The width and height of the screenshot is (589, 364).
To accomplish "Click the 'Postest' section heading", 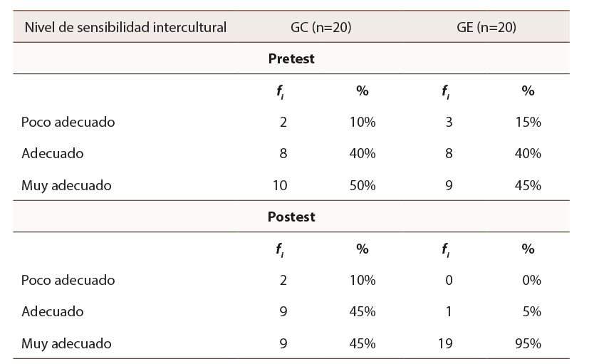I will (291, 217).
